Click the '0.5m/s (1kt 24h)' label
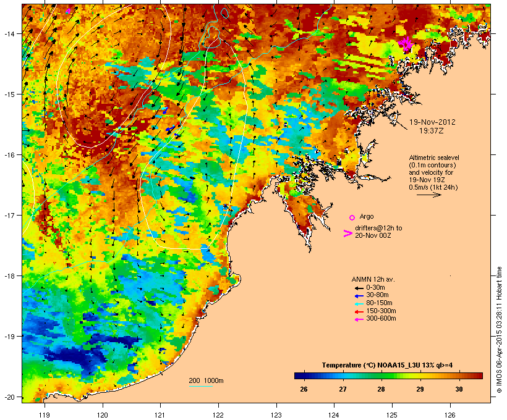 coord(433,187)
